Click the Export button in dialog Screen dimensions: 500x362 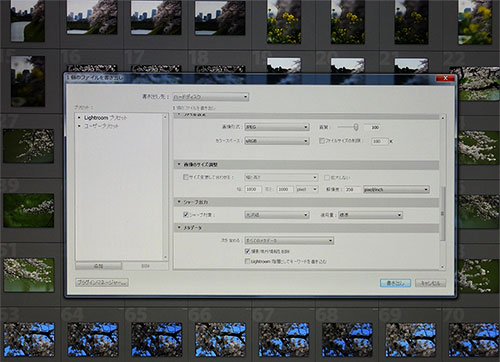(395, 283)
